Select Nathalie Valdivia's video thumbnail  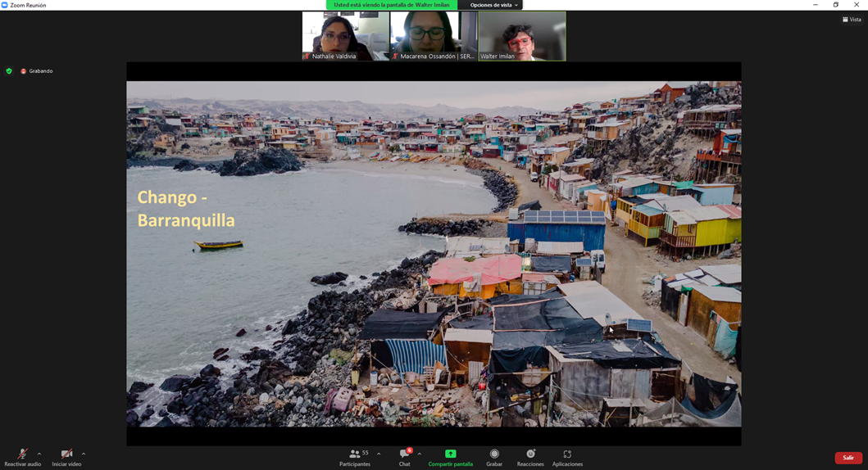tap(346, 36)
